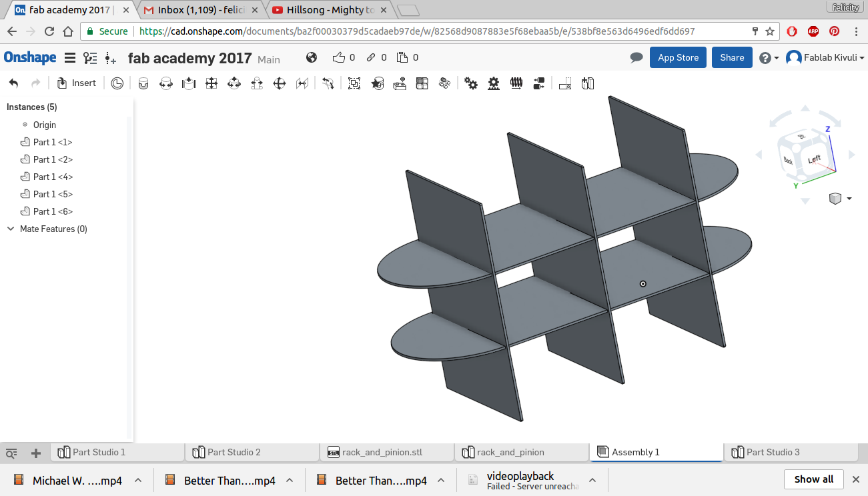Select the Linear relation tool
Screen dimensions: 868x496
pos(539,83)
